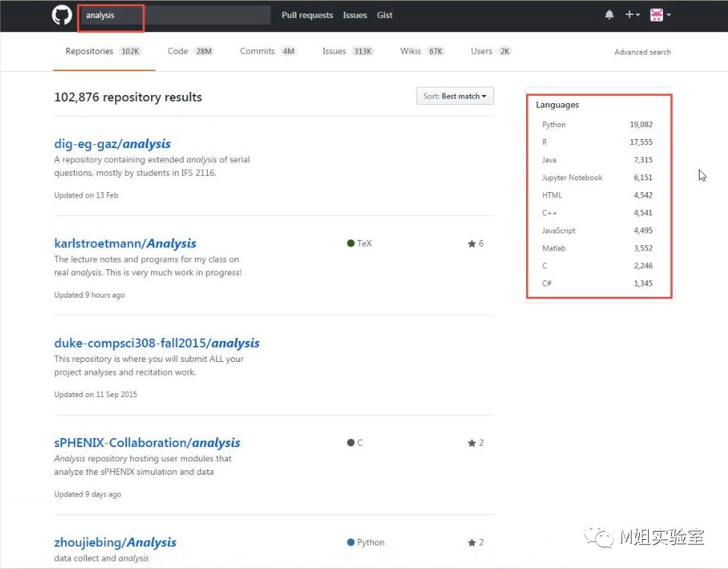This screenshot has width=728, height=569.
Task: Click the TeX language color dot
Action: (351, 244)
